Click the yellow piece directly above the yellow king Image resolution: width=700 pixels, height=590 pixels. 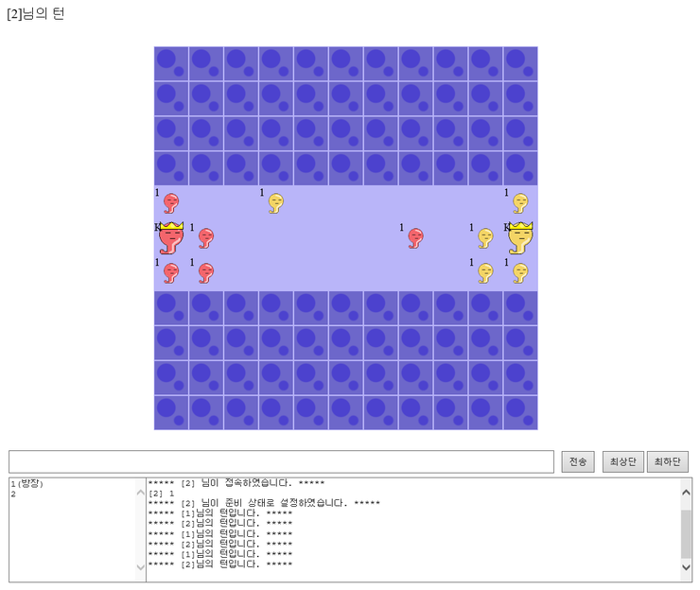pos(520,202)
